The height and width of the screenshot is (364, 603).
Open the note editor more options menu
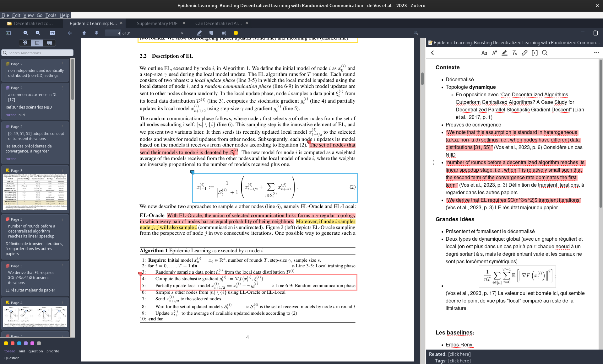(596, 53)
